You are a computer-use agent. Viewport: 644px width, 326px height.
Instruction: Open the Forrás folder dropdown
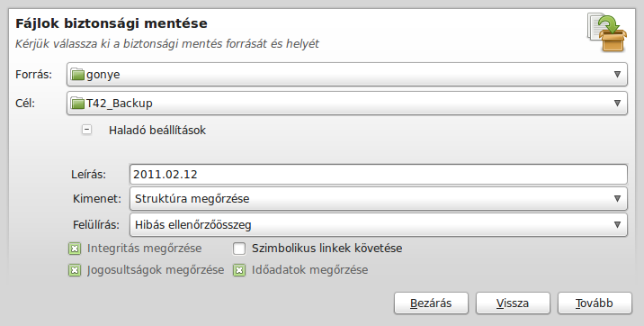(346, 75)
